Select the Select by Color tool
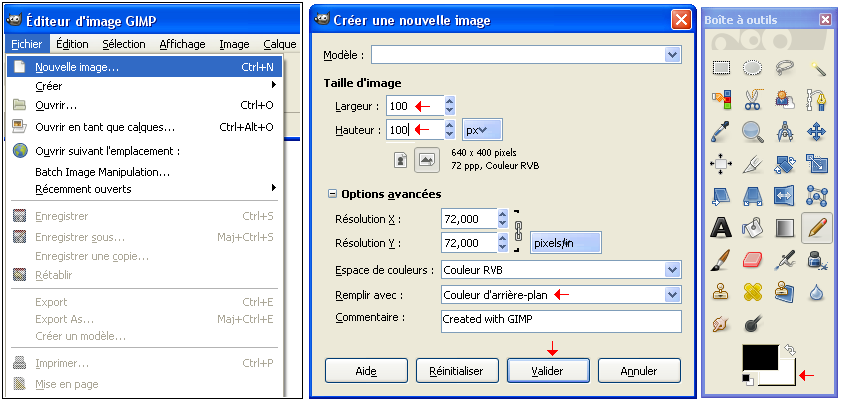The height and width of the screenshot is (402, 841). point(721,100)
